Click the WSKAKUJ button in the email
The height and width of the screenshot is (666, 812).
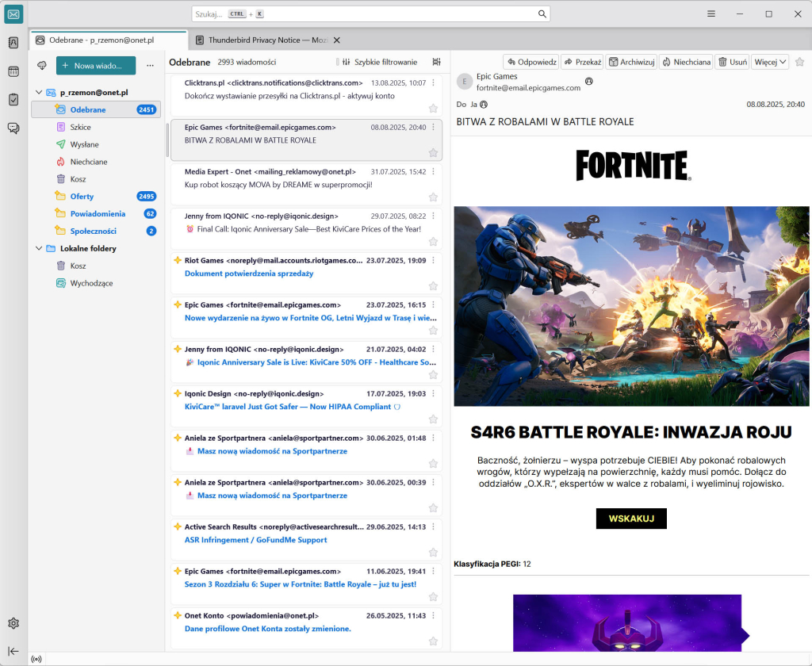(x=631, y=519)
